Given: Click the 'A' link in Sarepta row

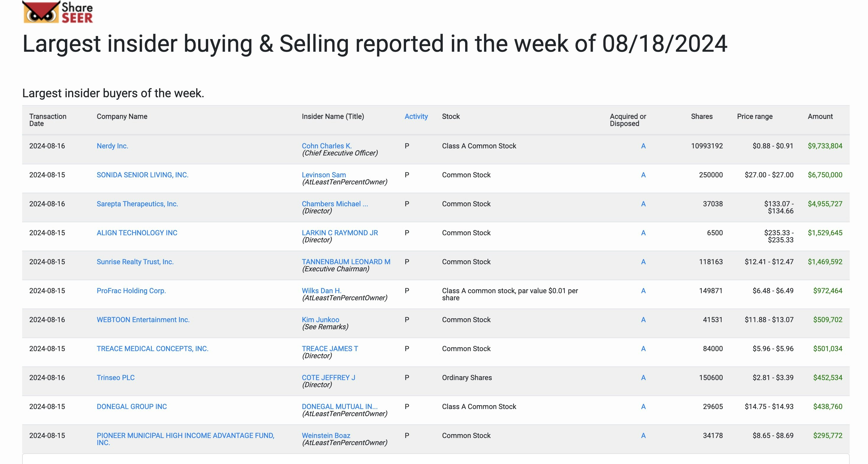Looking at the screenshot, I should (x=643, y=204).
